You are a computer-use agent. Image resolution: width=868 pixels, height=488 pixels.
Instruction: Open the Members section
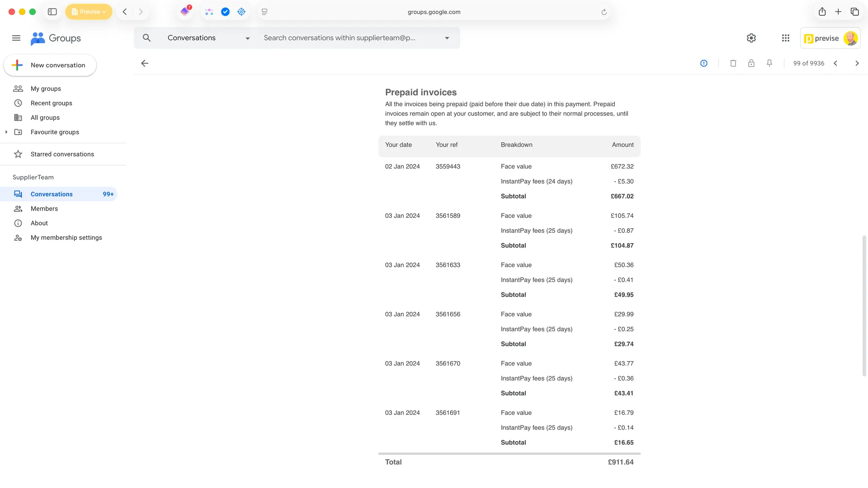44,209
